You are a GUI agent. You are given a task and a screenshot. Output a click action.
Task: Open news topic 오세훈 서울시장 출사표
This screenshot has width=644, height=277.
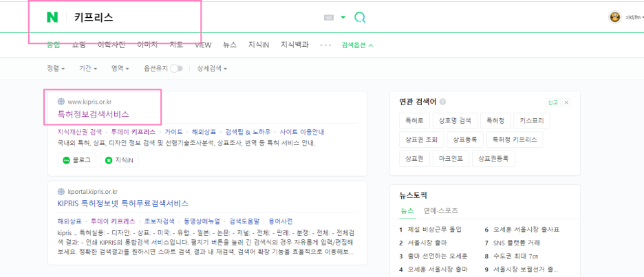526,230
